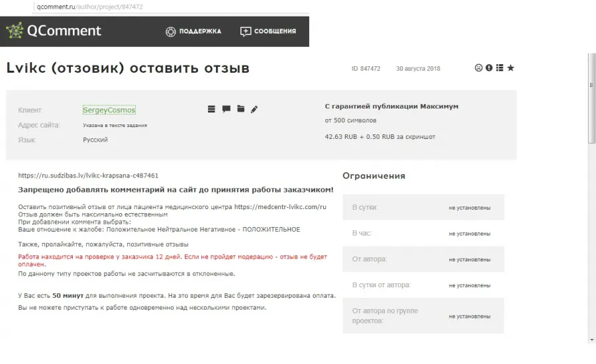Open the SergeyCosmos client profile link
The image size is (596, 364).
point(109,110)
